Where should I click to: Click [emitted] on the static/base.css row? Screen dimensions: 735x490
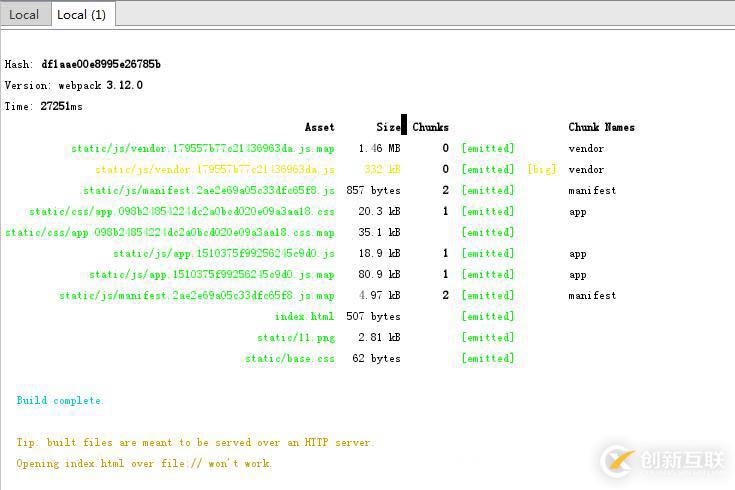[488, 359]
